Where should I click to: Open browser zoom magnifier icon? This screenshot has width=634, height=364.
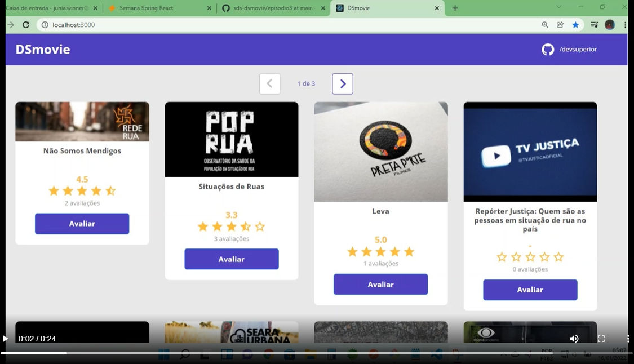[x=544, y=25]
